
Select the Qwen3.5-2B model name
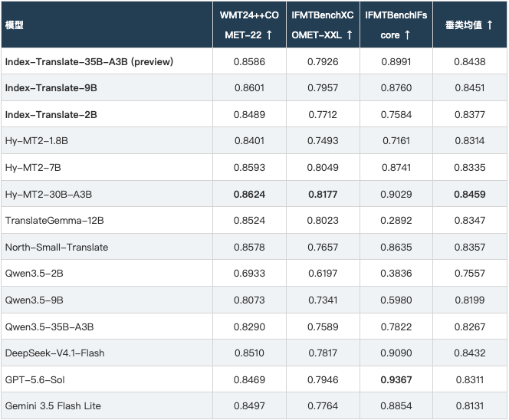(34, 274)
